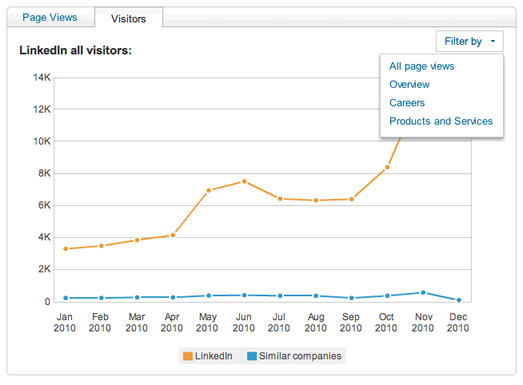Click Similar companies point for Nov 2010
The height and width of the screenshot is (385, 523).
(x=423, y=293)
